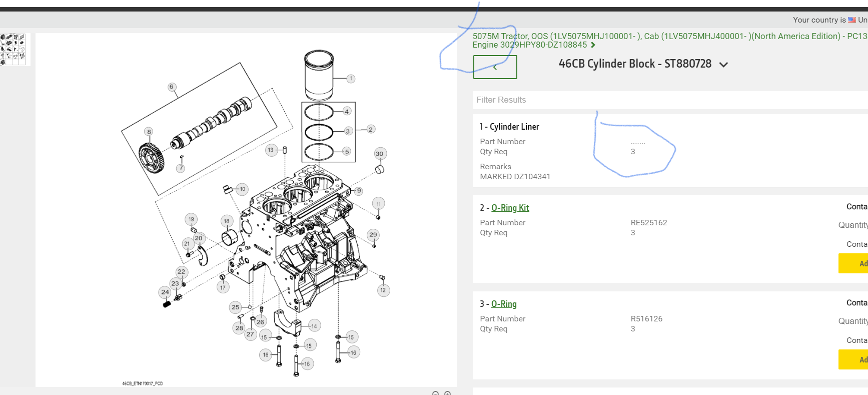This screenshot has width=868, height=395.
Task: Click the US flag country icon
Action: [852, 20]
